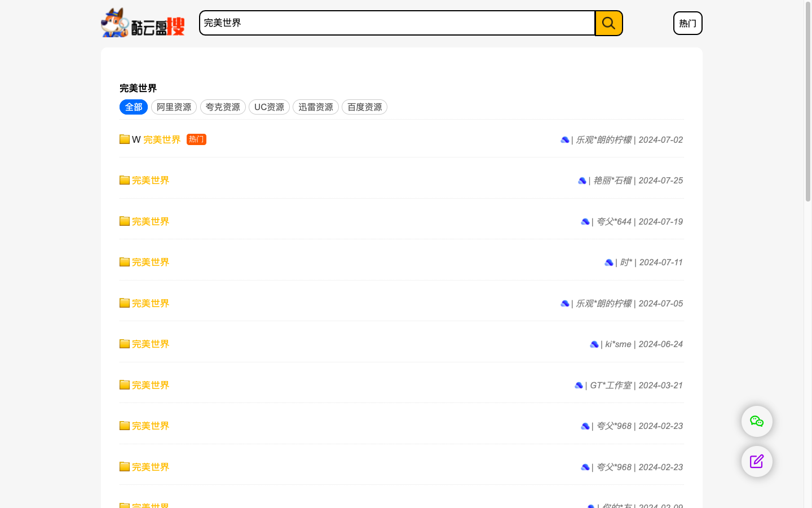Click the magnifying glass search button

[x=608, y=23]
